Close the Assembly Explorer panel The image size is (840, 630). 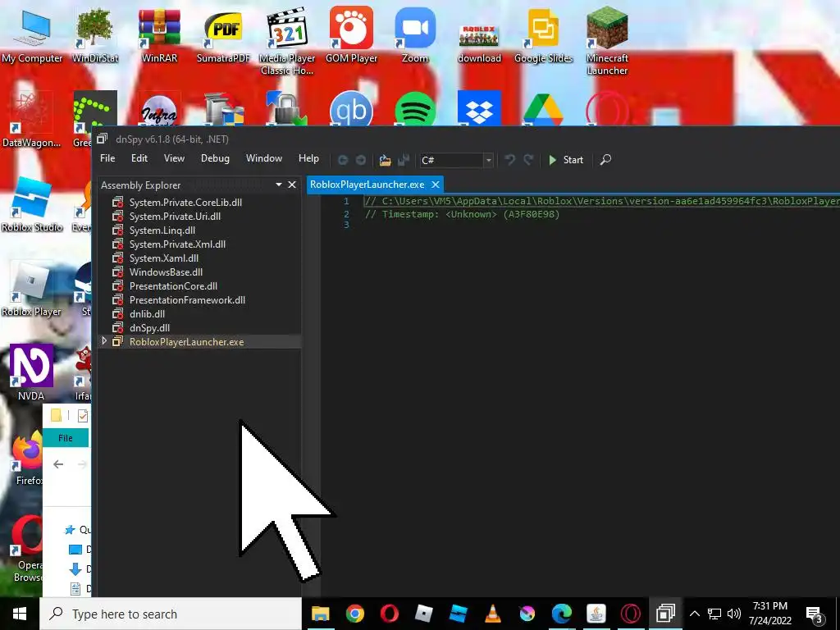[x=292, y=185]
